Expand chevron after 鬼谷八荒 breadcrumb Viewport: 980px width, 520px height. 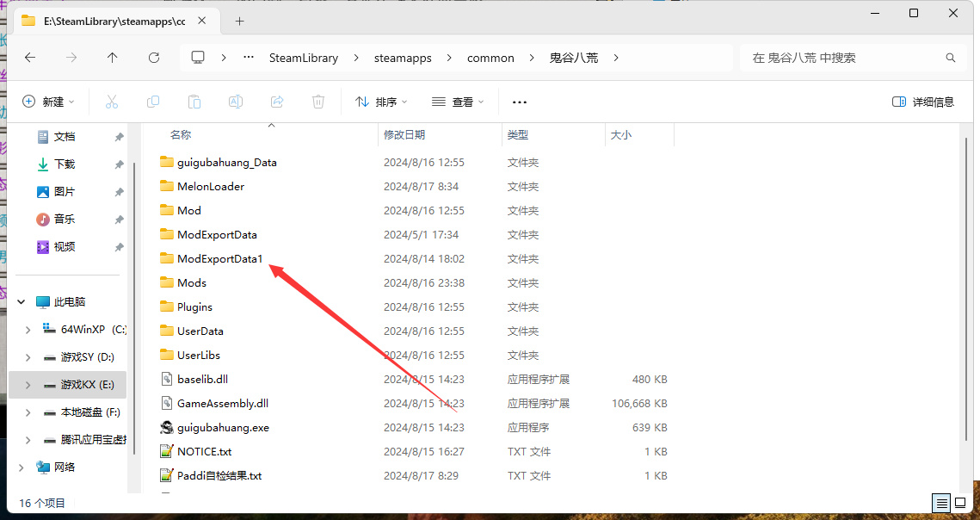(616, 58)
